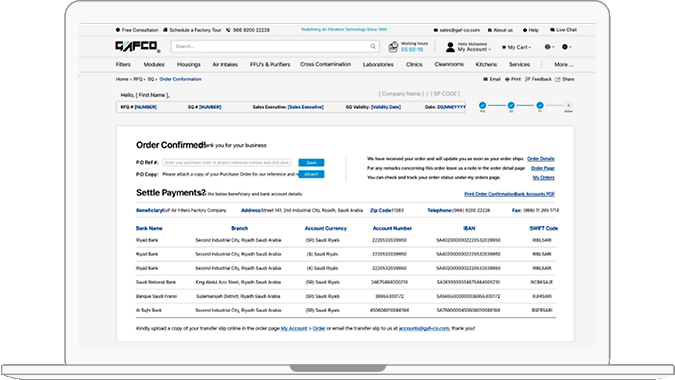This screenshot has height=380, width=675.
Task: Open the My Account dropdown
Action: coord(474,49)
